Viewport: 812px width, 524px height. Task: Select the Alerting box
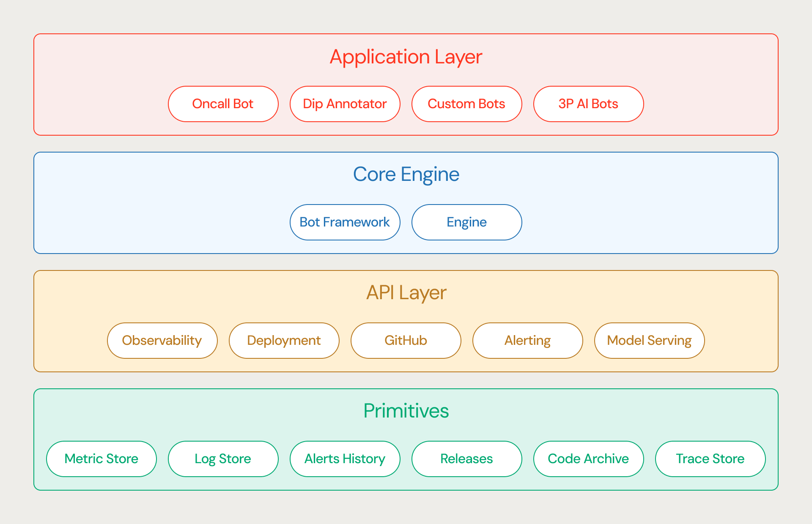point(527,341)
